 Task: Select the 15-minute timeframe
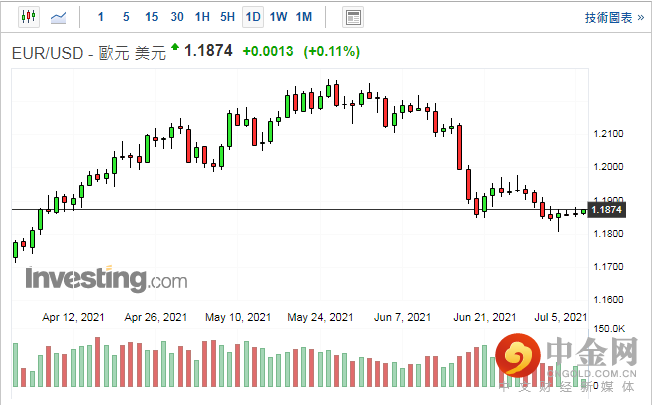(x=151, y=17)
